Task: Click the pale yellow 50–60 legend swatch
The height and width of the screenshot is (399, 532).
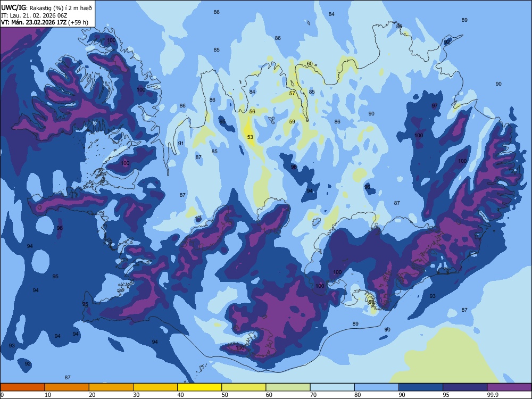Action: coord(244,387)
